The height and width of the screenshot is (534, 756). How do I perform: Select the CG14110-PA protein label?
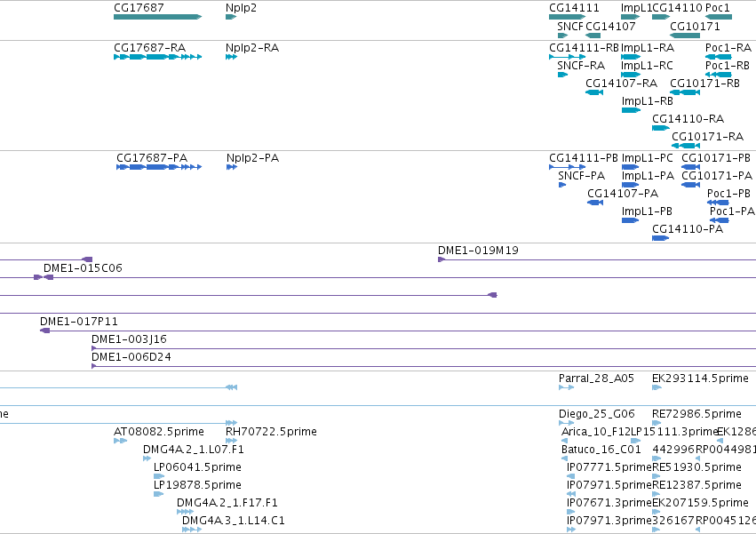[688, 229]
